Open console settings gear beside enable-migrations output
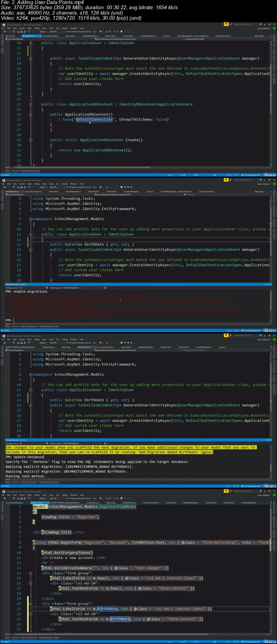The width and height of the screenshot is (277, 644). pyautogui.click(x=47, y=288)
